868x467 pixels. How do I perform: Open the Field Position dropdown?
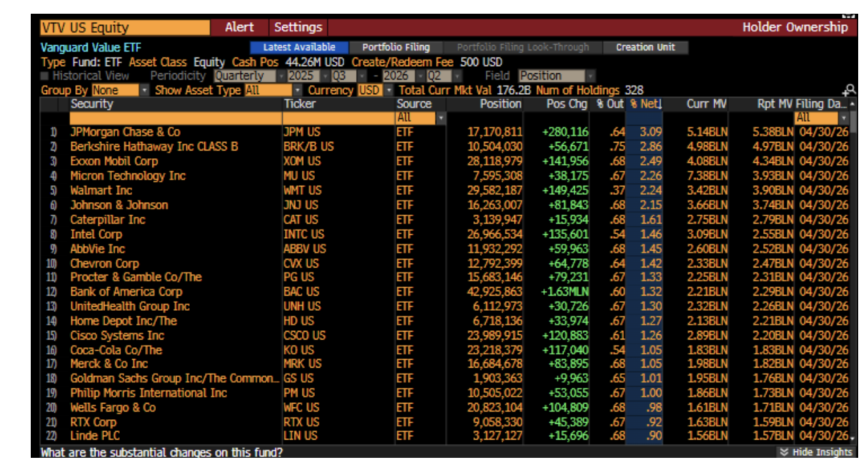click(x=556, y=76)
